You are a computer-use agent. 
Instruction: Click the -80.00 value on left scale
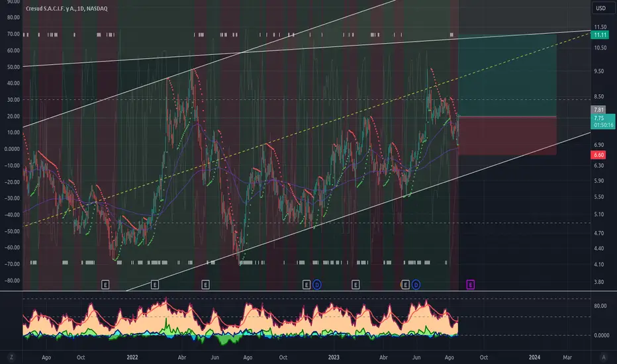point(12,281)
